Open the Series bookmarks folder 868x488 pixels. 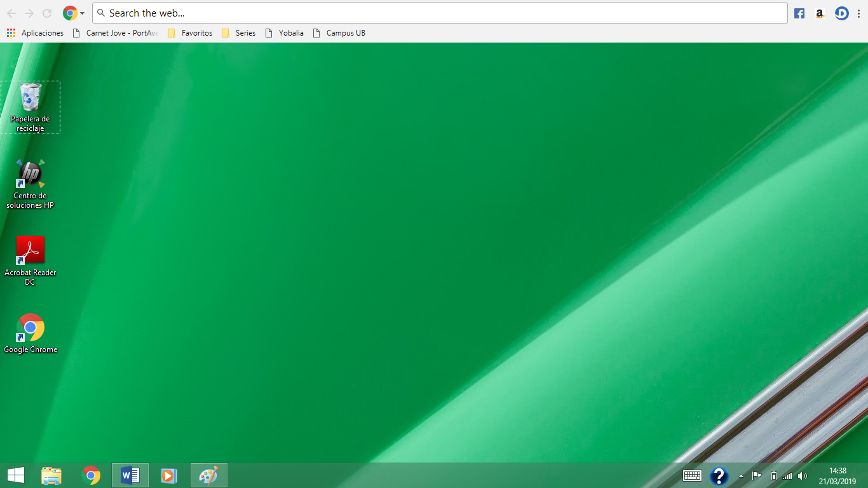tap(239, 33)
